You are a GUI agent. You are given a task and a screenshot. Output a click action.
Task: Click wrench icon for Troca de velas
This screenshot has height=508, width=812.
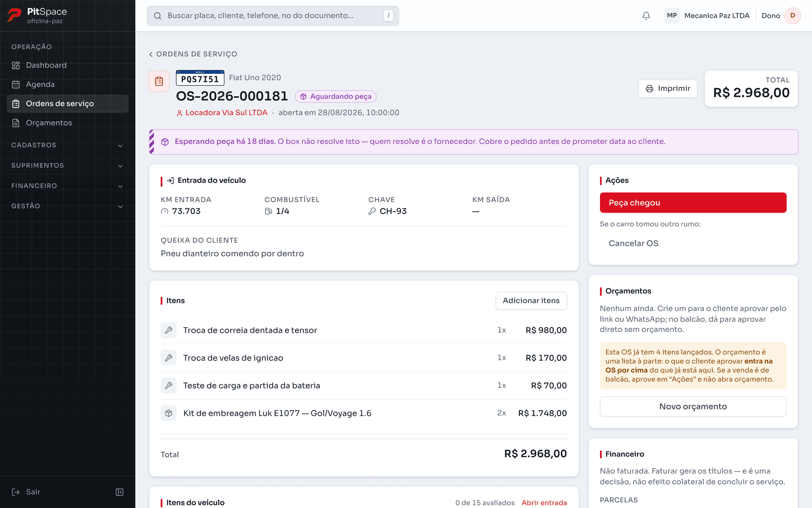point(169,358)
